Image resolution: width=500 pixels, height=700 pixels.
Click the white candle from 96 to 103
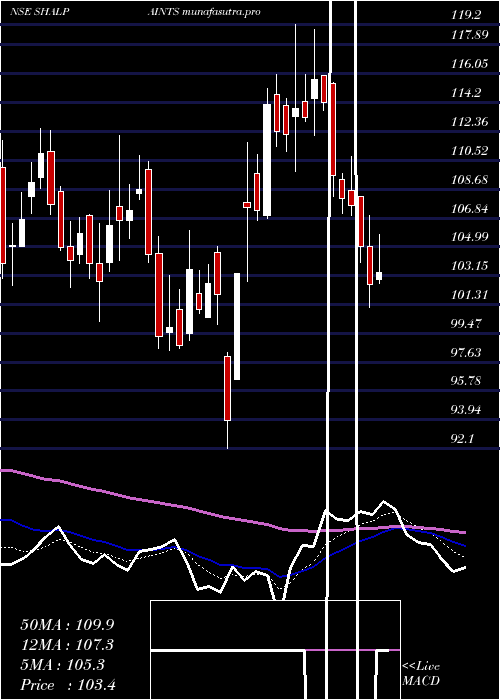coord(237,326)
